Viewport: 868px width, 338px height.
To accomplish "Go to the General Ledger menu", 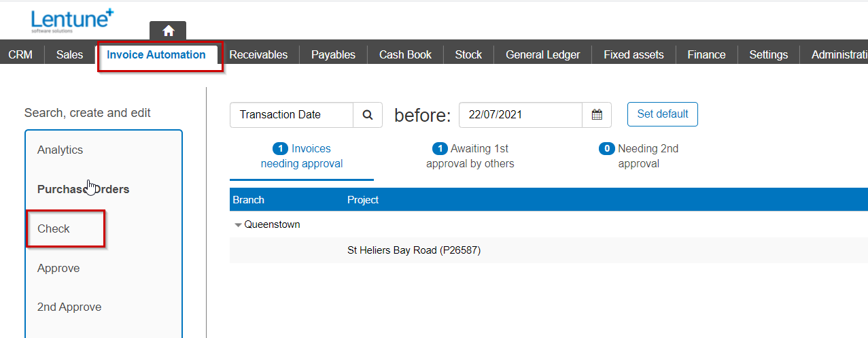I will (x=542, y=55).
